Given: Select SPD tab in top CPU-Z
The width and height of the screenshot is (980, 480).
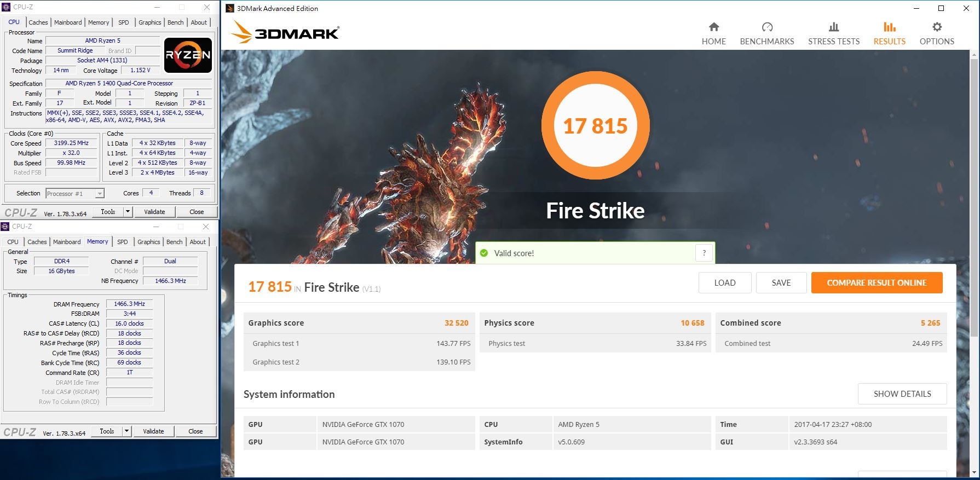Looking at the screenshot, I should coord(124,22).
